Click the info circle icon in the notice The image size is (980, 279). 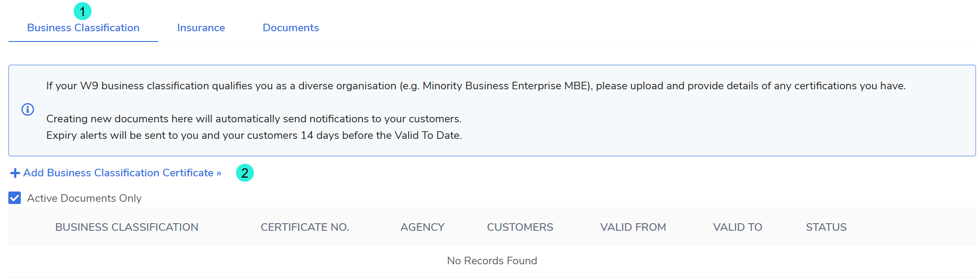[x=28, y=109]
